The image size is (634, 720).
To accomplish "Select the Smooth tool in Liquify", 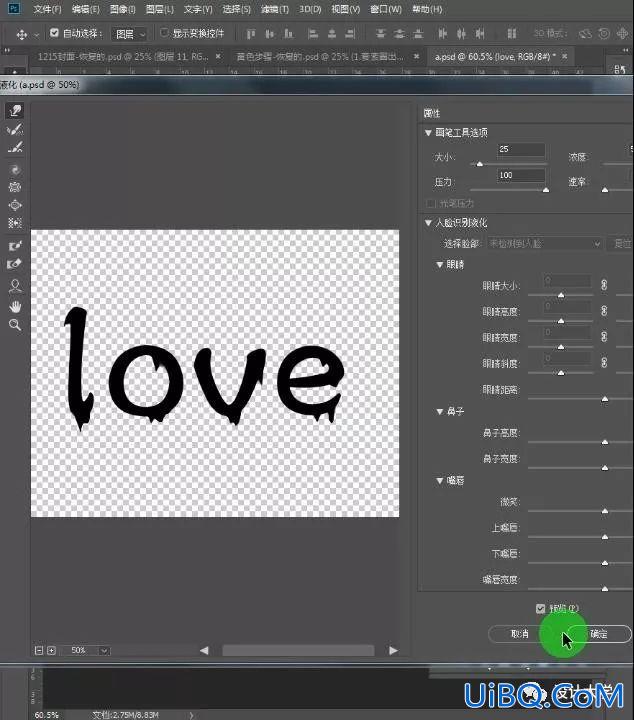I will click(15, 147).
